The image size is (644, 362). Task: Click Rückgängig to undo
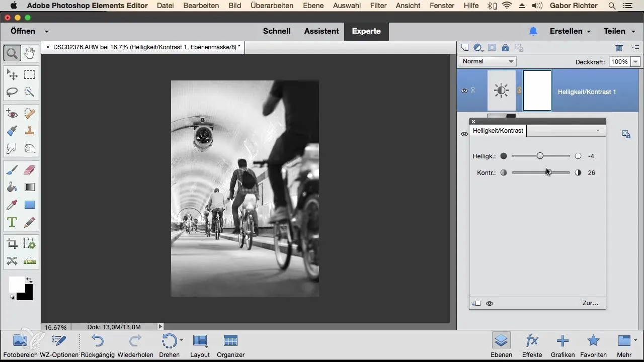tap(97, 345)
